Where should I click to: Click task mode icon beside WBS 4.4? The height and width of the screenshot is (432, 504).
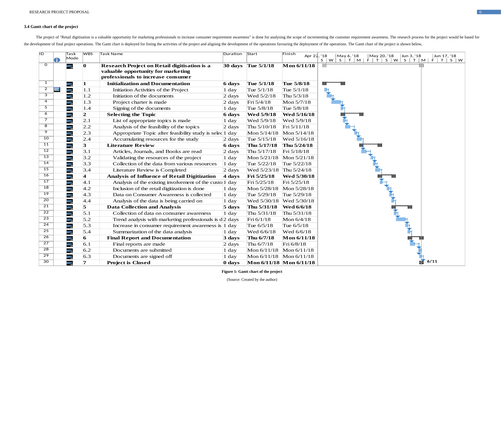pyautogui.click(x=70, y=201)
